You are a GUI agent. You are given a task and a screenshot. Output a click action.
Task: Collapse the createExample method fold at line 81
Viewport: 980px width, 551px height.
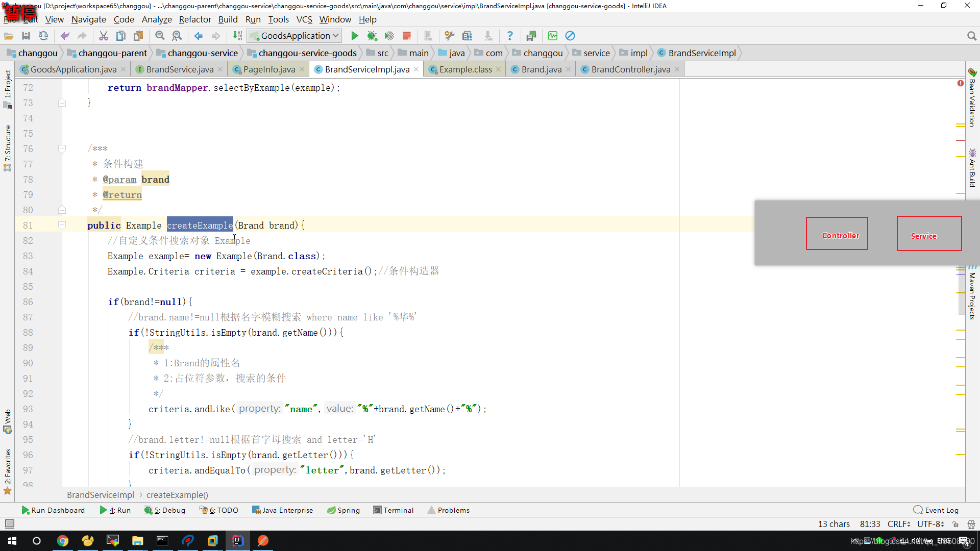[x=62, y=225]
